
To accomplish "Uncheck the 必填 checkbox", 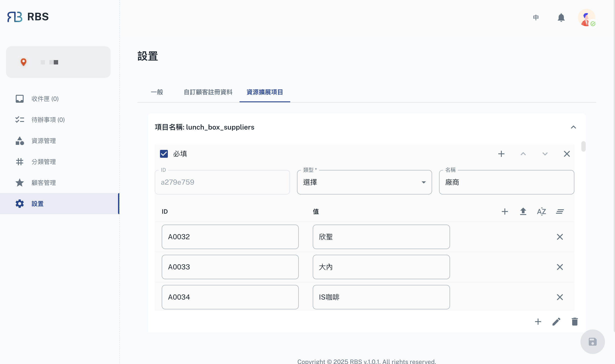I will coord(164,154).
